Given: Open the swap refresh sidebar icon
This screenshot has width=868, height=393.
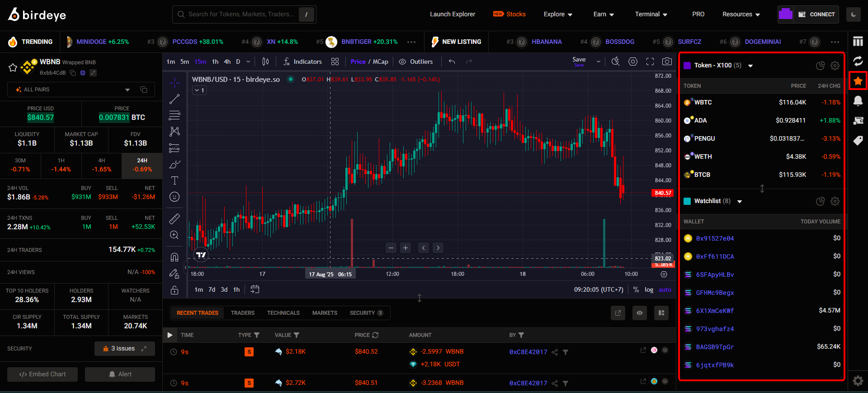Looking at the screenshot, I should pyautogui.click(x=858, y=61).
